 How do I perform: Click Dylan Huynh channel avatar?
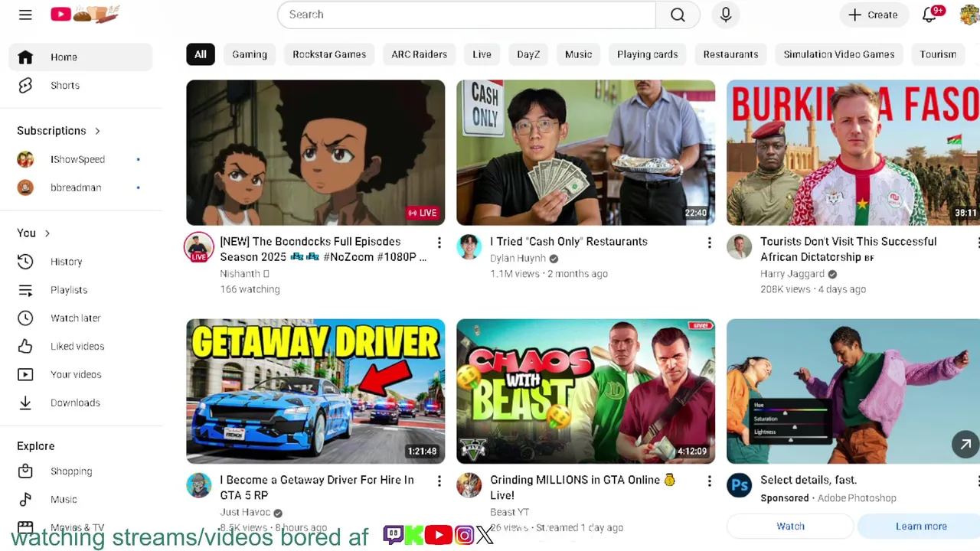(469, 246)
